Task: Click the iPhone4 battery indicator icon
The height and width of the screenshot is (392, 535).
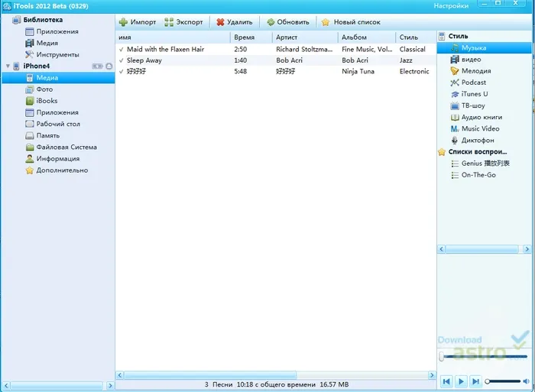Action: [97, 66]
